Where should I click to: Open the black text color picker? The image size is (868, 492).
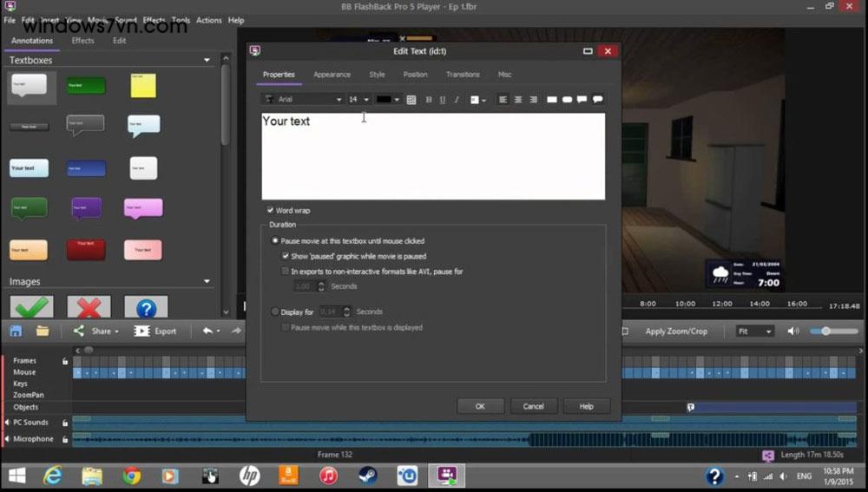[x=387, y=100]
